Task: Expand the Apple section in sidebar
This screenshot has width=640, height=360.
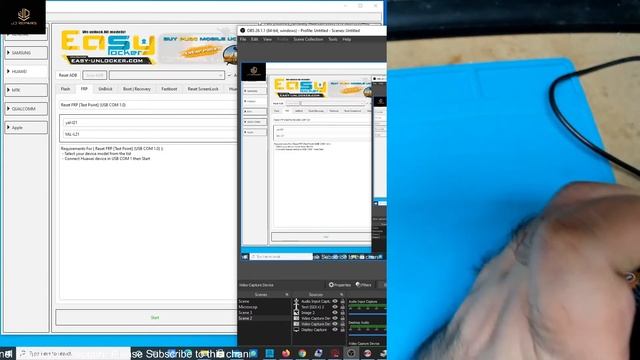Action: click(26, 127)
